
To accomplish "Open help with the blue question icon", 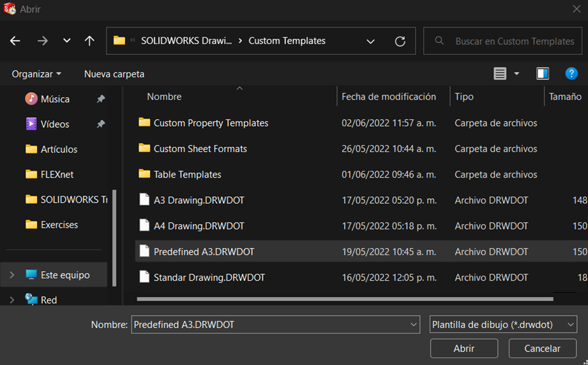I will pos(571,74).
